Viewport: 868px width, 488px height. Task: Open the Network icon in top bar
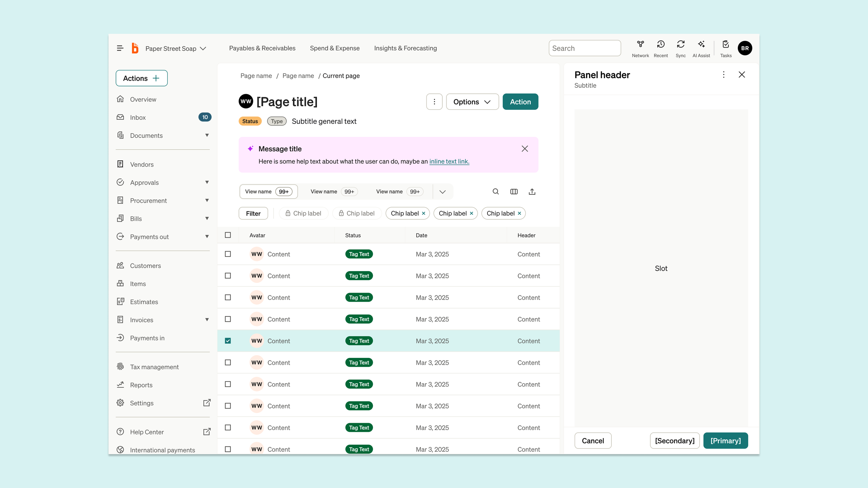[x=640, y=45]
